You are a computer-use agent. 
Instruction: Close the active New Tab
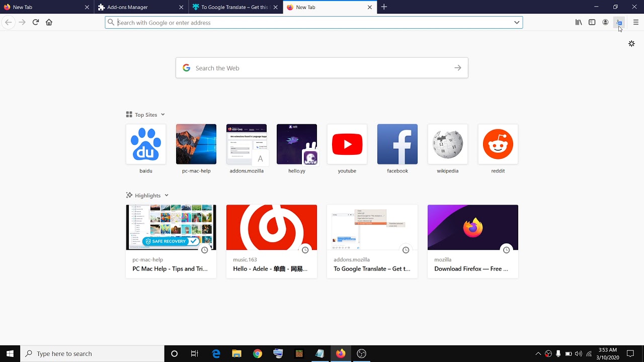pyautogui.click(x=370, y=7)
